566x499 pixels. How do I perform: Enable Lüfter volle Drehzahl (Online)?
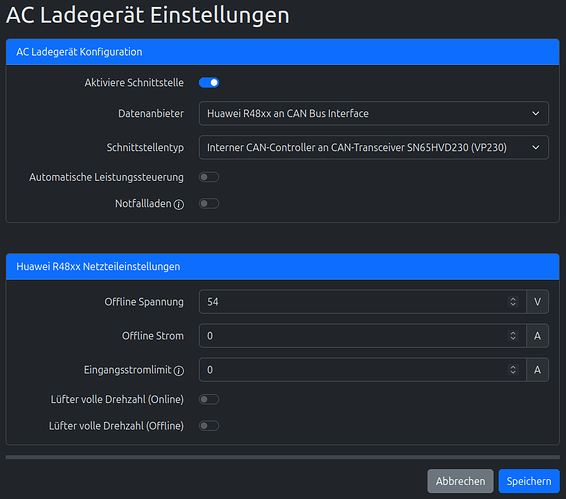click(x=209, y=399)
